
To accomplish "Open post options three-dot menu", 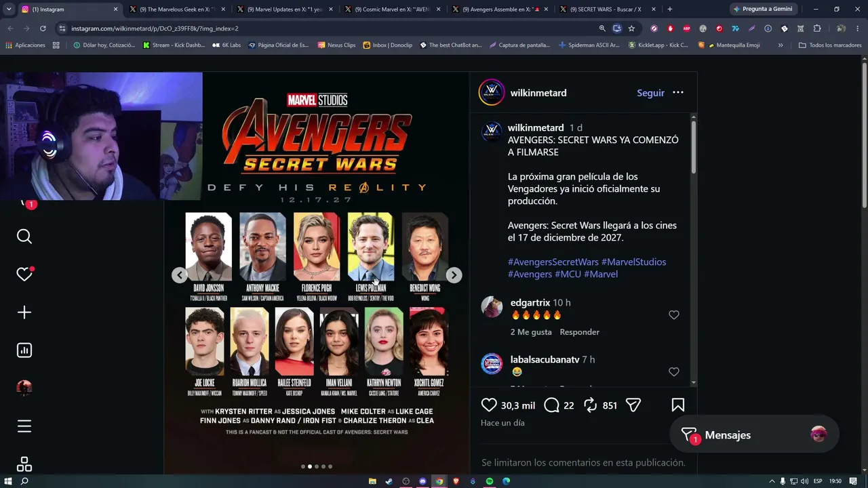I will click(678, 93).
